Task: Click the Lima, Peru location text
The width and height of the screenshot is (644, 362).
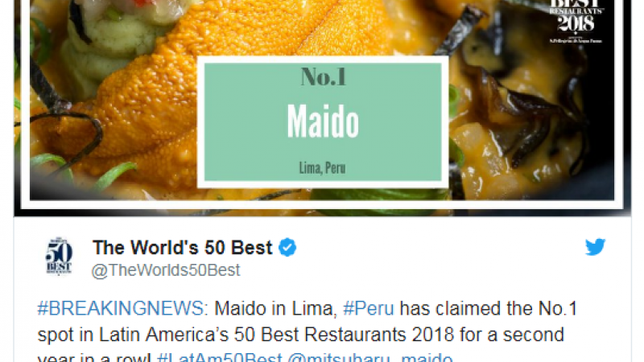Action: tap(323, 168)
